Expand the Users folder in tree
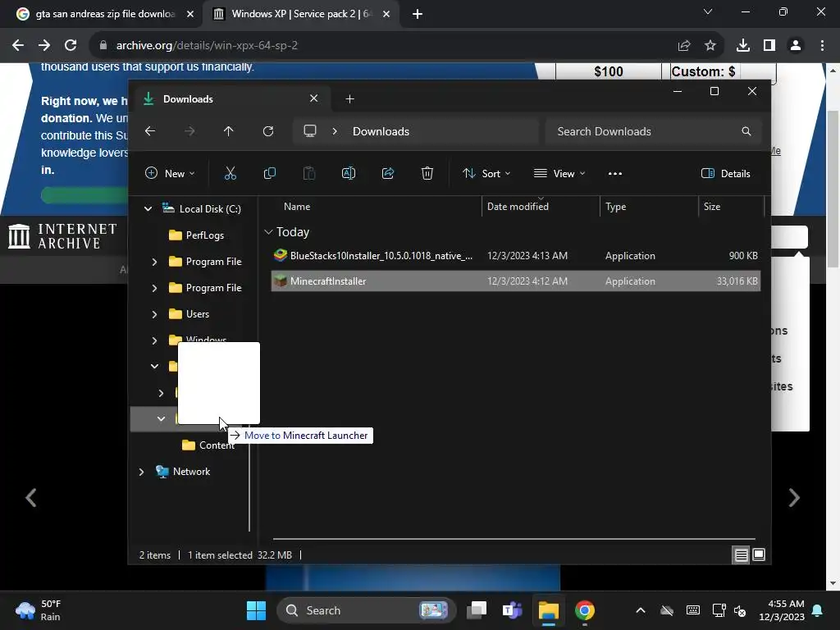The width and height of the screenshot is (840, 630). (x=154, y=314)
